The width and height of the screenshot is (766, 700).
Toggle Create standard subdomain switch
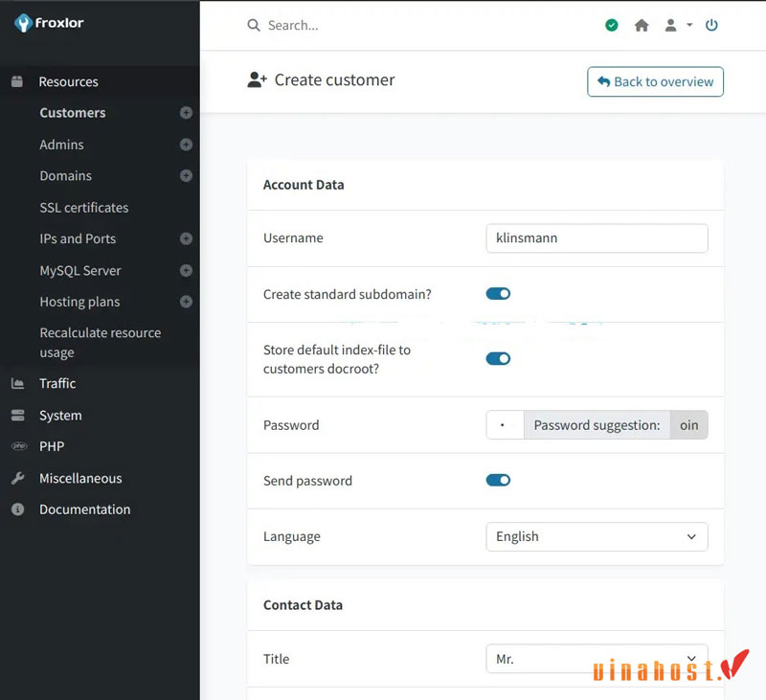pyautogui.click(x=498, y=294)
